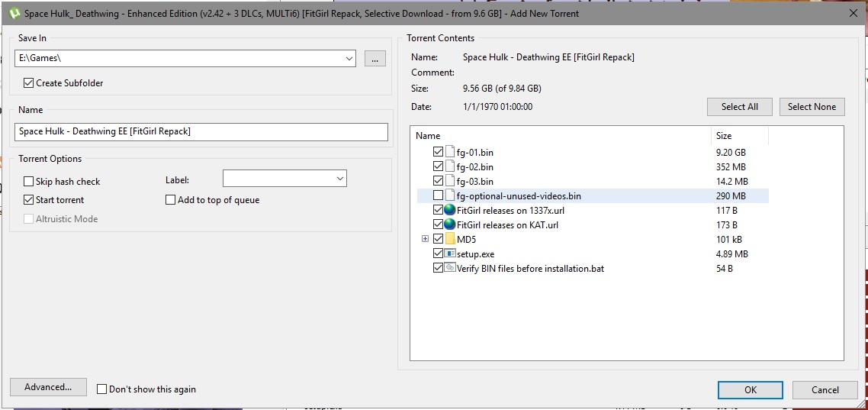
Task: Sort files by Size column header
Action: (x=740, y=135)
